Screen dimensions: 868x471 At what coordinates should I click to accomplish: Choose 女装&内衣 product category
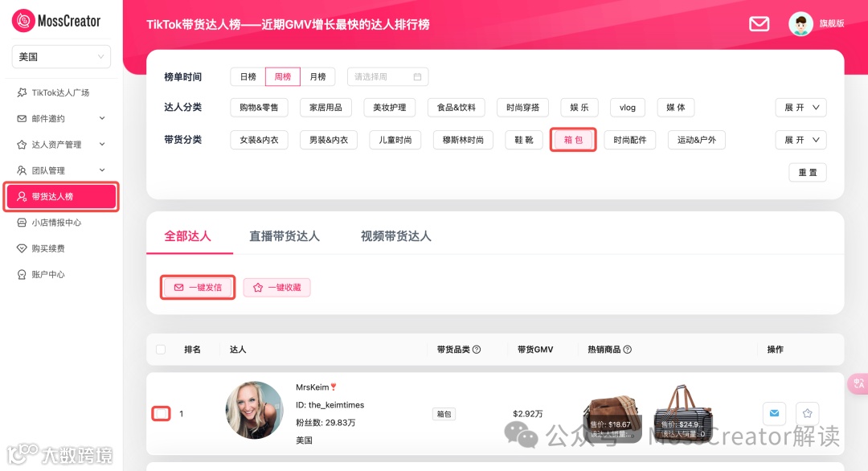259,140
